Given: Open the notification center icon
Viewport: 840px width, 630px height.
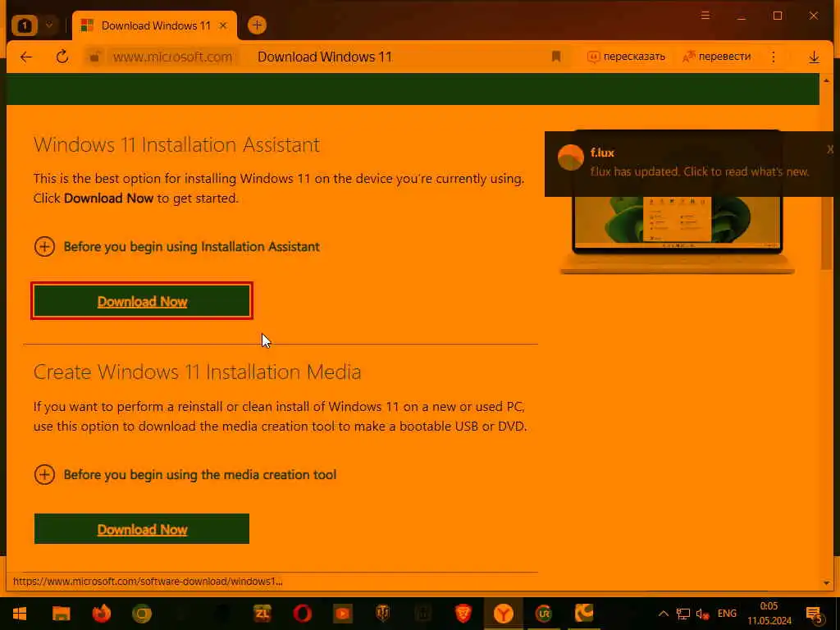Looking at the screenshot, I should click(x=815, y=614).
